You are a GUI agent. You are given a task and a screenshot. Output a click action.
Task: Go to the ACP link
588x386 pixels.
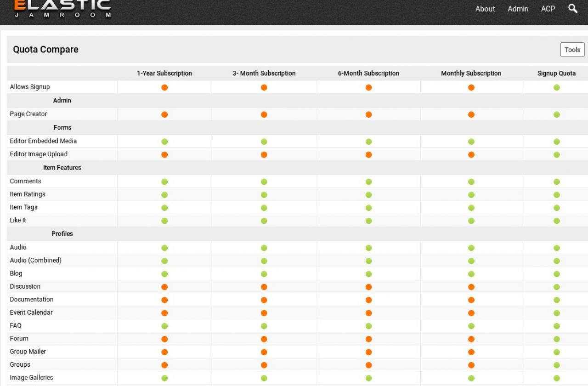548,9
